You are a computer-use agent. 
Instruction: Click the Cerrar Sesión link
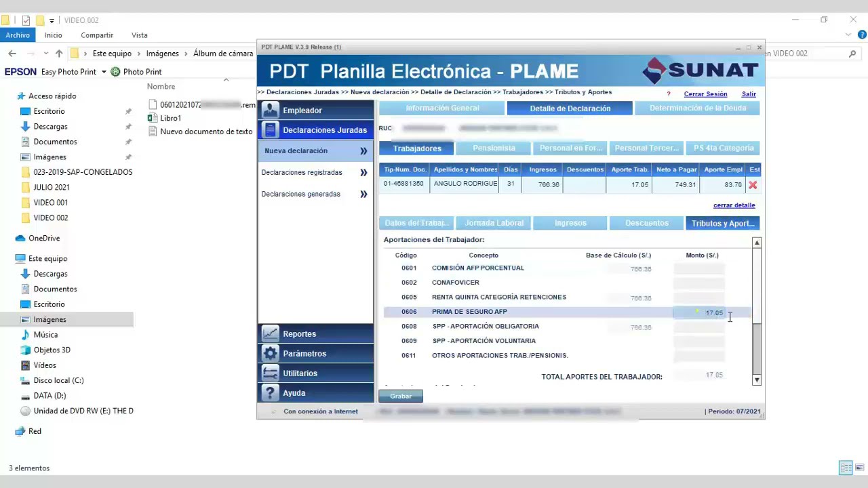coord(705,94)
